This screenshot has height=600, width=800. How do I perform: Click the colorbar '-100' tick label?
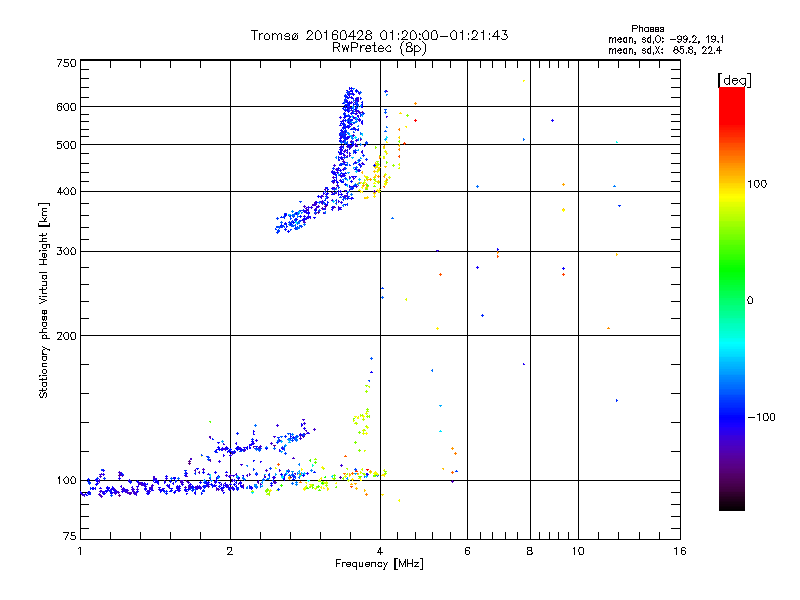pos(761,417)
